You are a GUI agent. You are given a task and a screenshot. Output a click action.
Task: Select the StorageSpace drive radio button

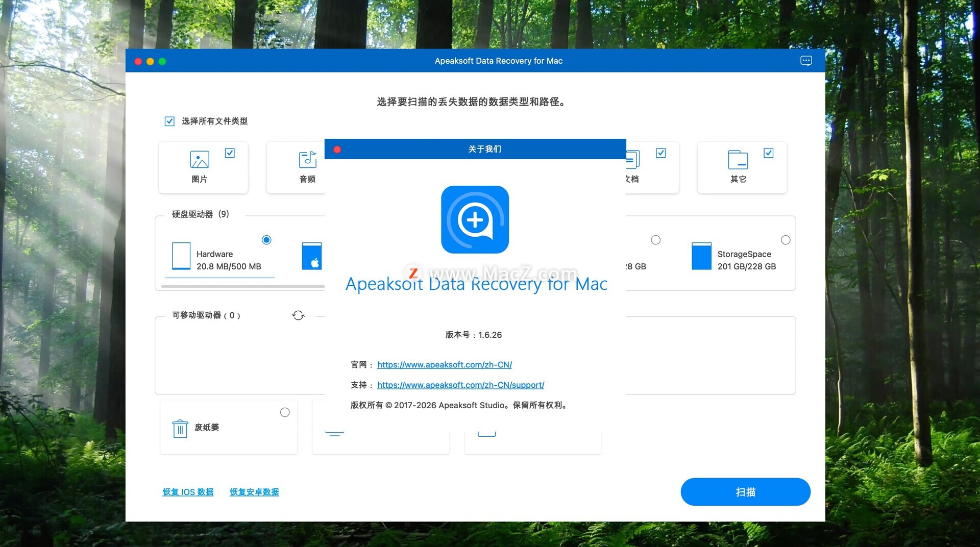pyautogui.click(x=786, y=240)
